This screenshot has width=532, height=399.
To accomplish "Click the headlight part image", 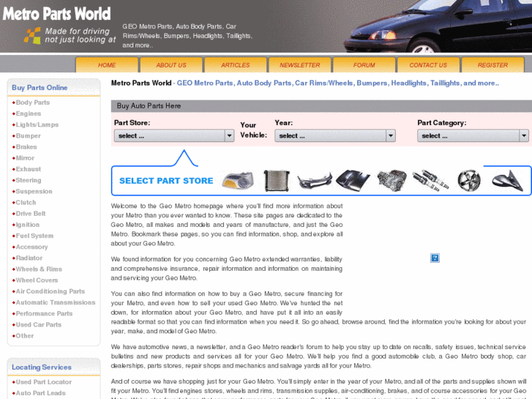I will (238, 180).
